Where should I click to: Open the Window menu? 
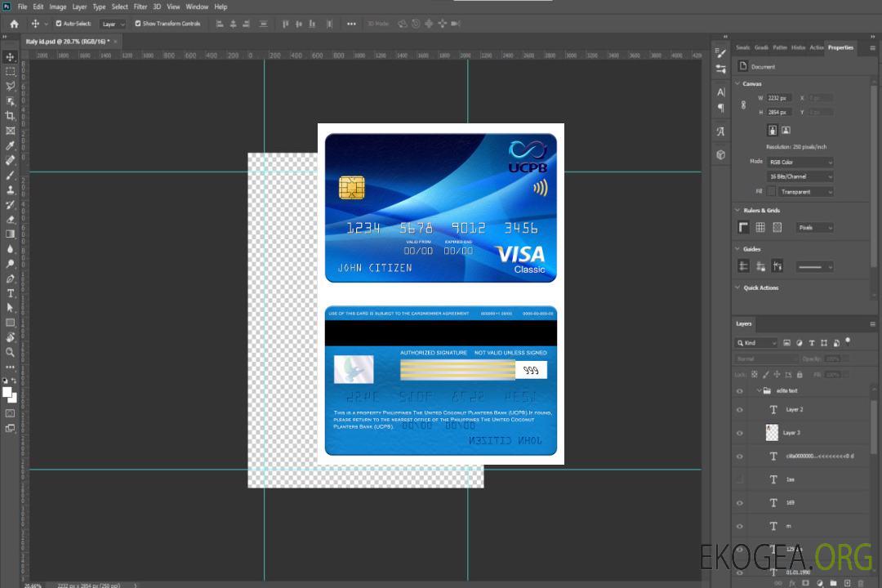click(x=197, y=7)
